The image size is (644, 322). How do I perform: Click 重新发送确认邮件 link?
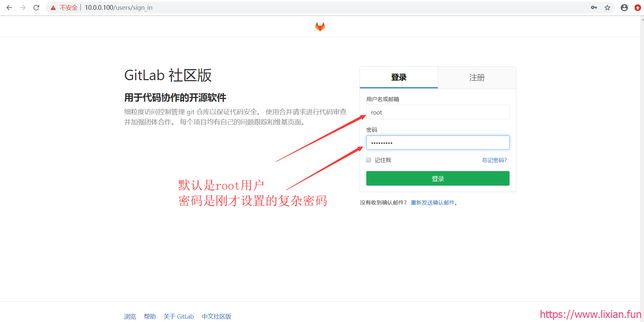pyautogui.click(x=433, y=202)
